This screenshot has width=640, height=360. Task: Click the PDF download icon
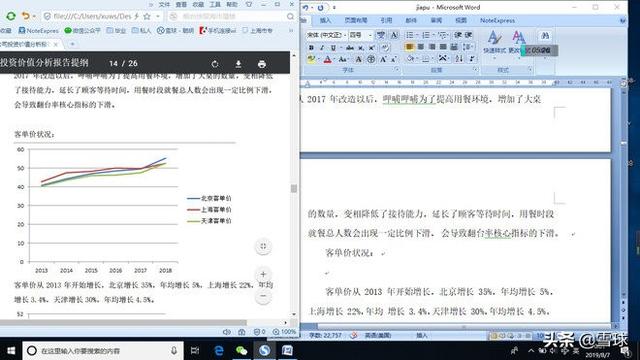238,64
